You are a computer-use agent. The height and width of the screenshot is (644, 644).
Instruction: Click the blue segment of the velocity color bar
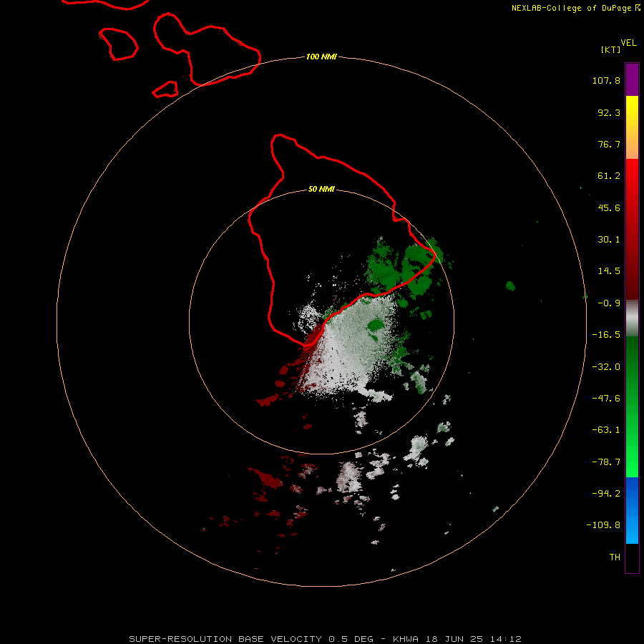tap(632, 510)
